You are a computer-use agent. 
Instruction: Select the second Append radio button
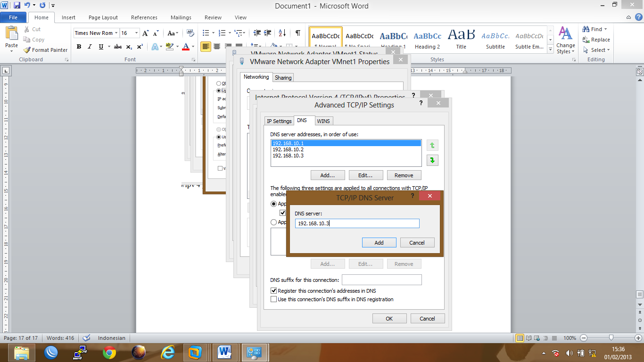(x=273, y=222)
